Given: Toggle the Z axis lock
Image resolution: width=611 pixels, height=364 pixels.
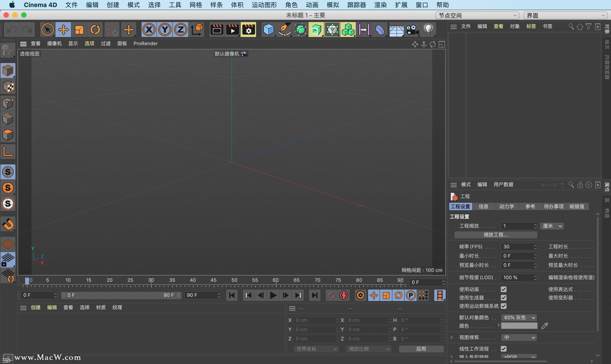Looking at the screenshot, I should coord(181,30).
